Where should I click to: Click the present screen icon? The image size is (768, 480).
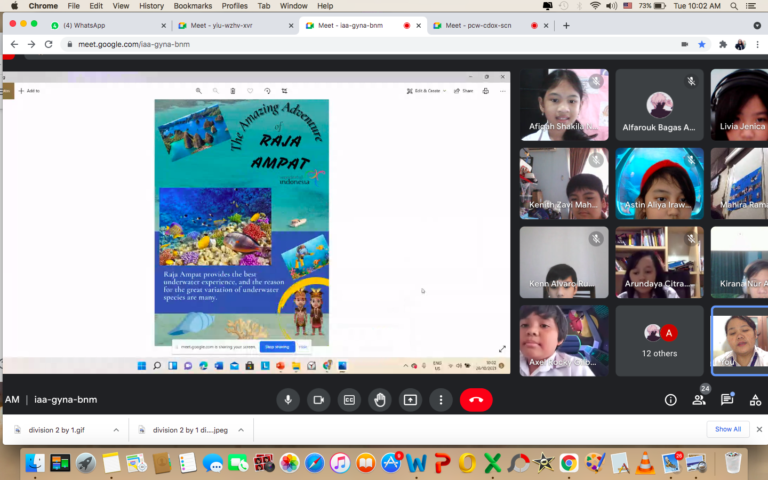pyautogui.click(x=410, y=399)
